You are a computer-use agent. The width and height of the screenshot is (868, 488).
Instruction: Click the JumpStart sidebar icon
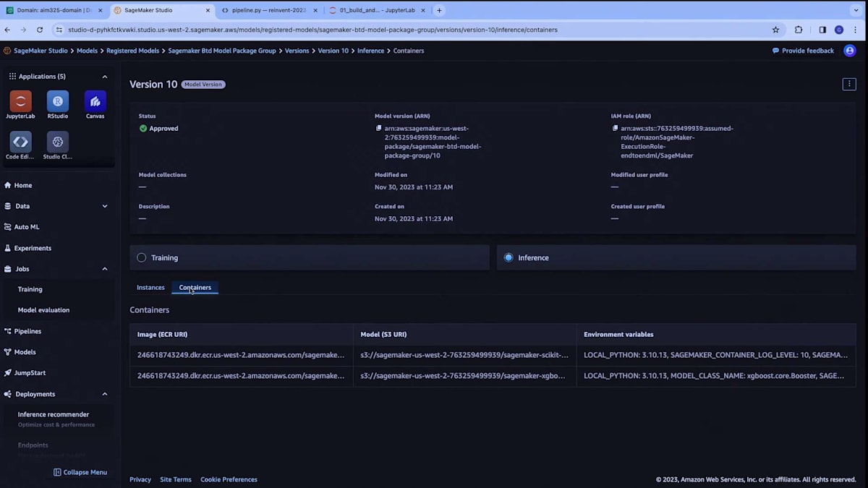[8, 373]
